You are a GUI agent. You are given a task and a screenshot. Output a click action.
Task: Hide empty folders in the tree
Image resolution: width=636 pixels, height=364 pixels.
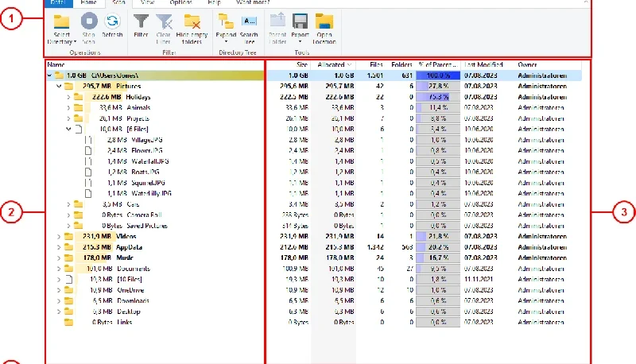192,29
